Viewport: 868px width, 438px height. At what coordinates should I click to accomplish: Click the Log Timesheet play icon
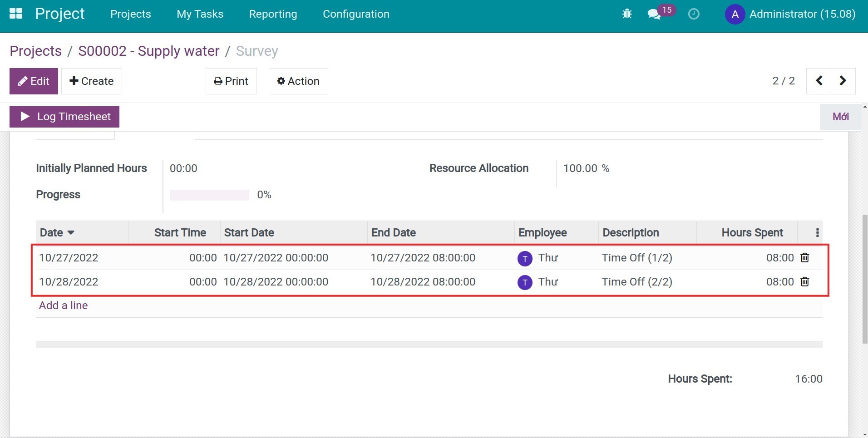[25, 116]
